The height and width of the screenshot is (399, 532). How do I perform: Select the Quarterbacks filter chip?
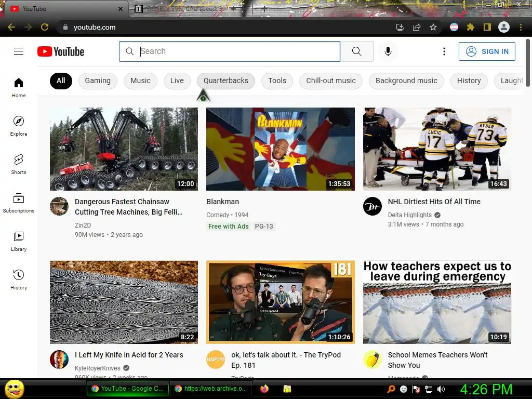pyautogui.click(x=226, y=81)
